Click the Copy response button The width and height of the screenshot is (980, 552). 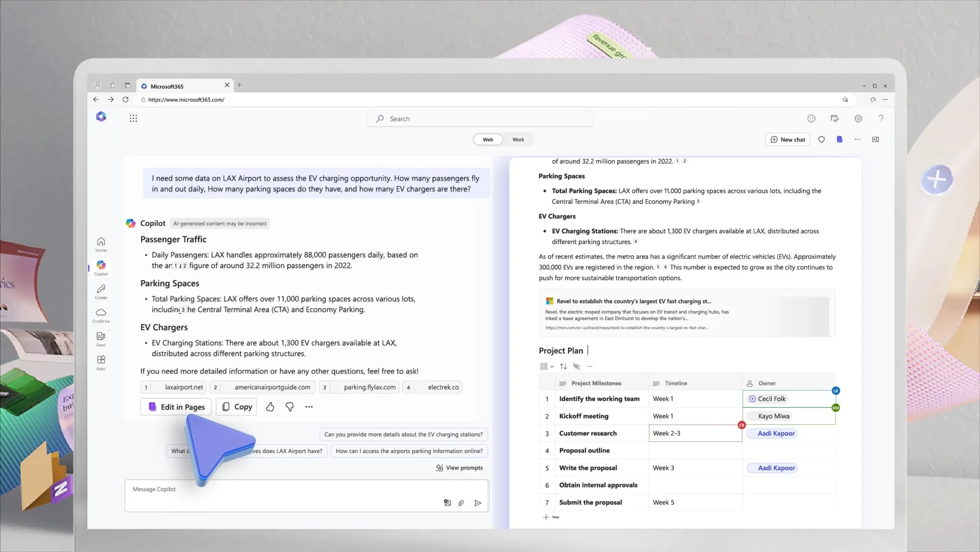coord(237,406)
